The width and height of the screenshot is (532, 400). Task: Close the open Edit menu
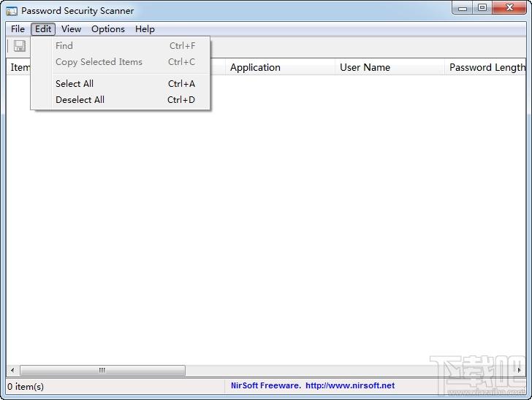43,29
